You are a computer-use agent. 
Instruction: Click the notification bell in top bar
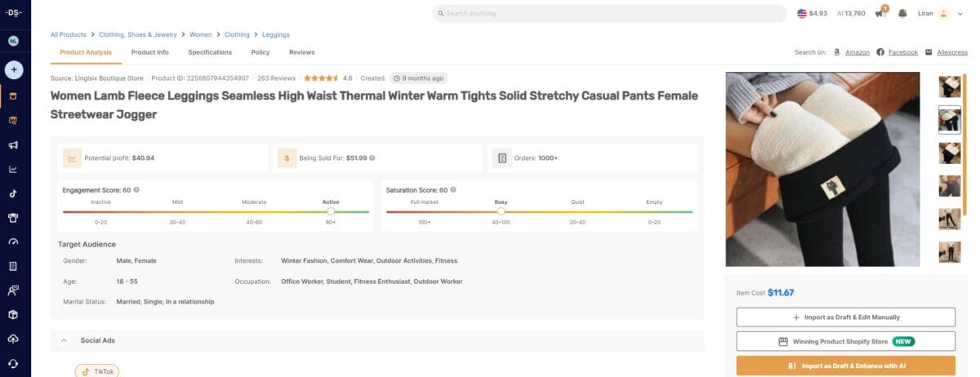point(902,13)
